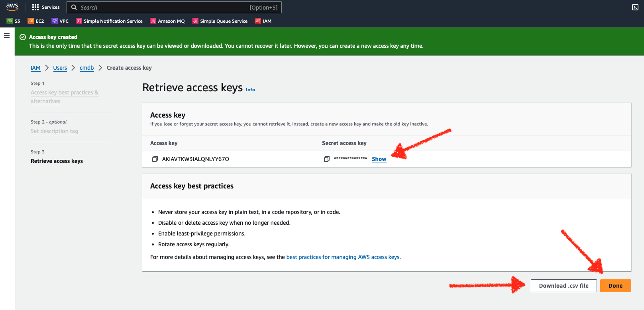Show the secret access key

[379, 159]
